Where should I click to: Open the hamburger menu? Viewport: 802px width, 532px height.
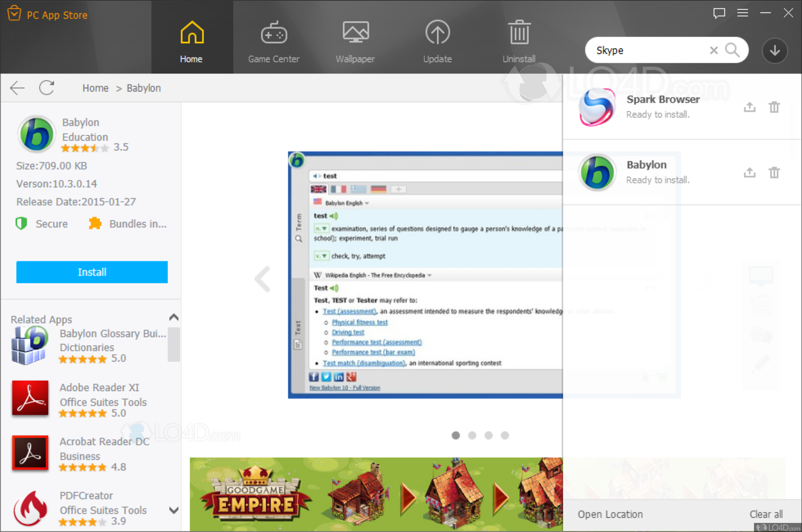[743, 13]
